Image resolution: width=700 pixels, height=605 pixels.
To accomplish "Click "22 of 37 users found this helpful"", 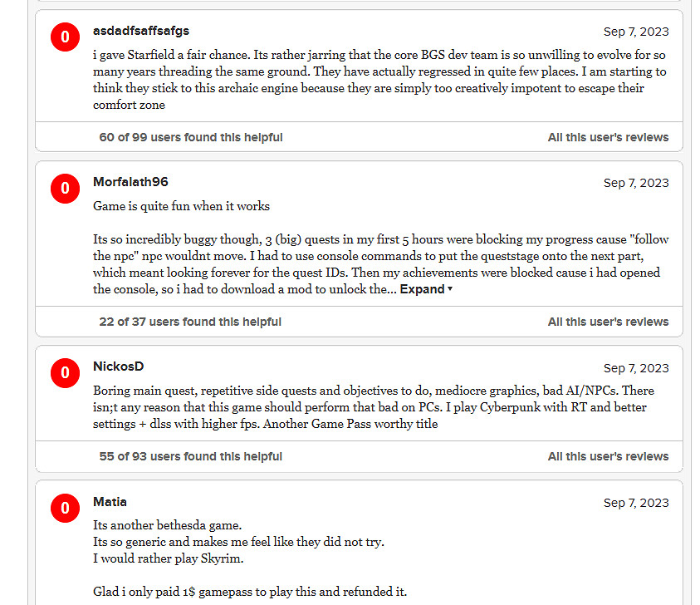I will 190,322.
